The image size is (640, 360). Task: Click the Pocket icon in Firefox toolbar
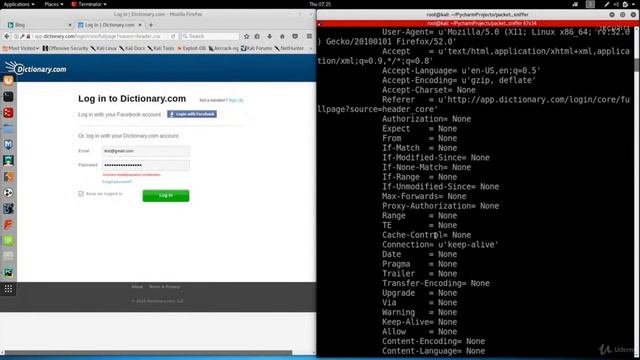tap(295, 36)
